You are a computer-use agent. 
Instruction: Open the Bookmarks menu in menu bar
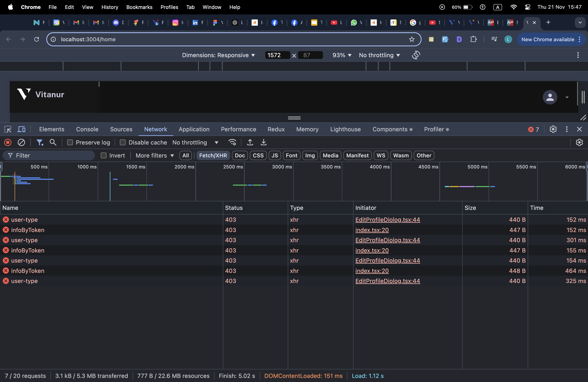click(139, 7)
